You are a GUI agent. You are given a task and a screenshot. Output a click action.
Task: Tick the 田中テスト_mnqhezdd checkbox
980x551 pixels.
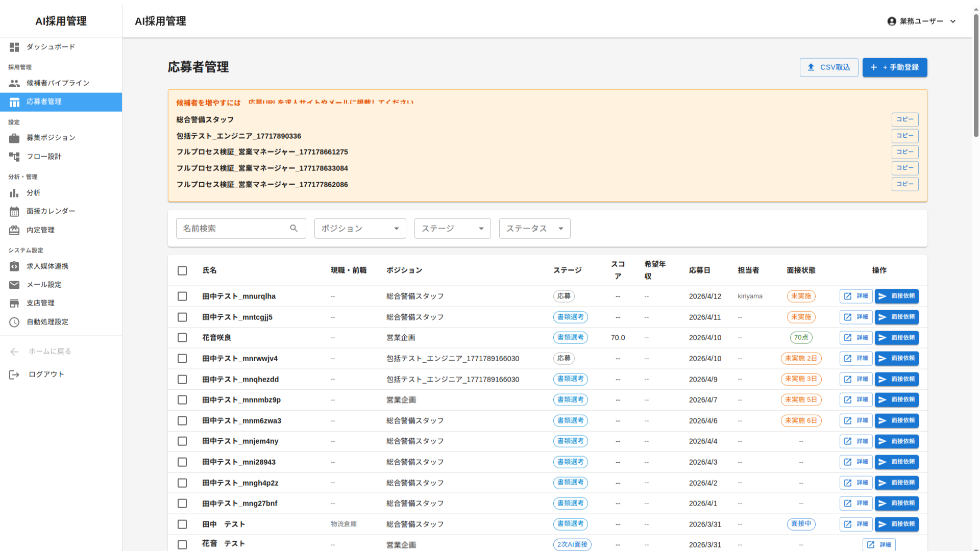pyautogui.click(x=182, y=380)
